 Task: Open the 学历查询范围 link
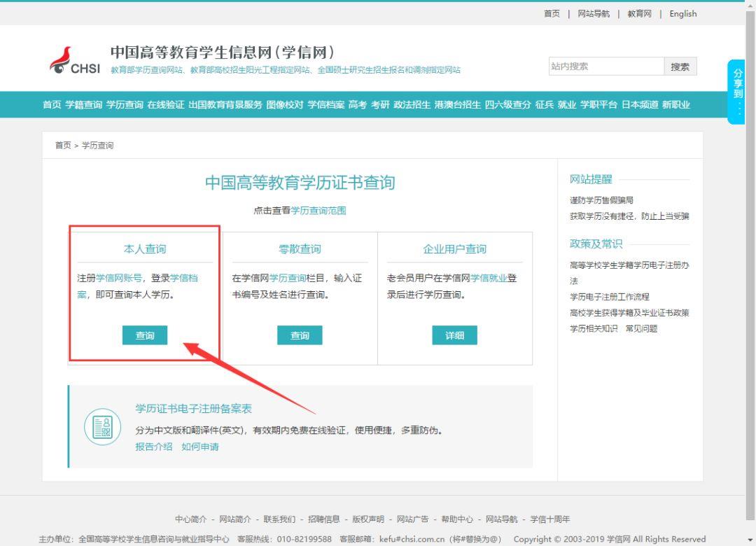point(318,210)
